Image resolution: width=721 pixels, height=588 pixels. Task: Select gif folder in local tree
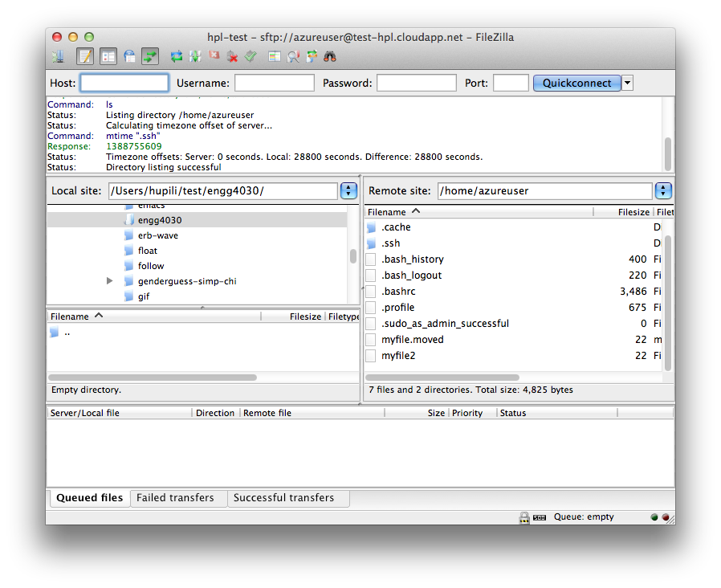[x=198, y=296]
